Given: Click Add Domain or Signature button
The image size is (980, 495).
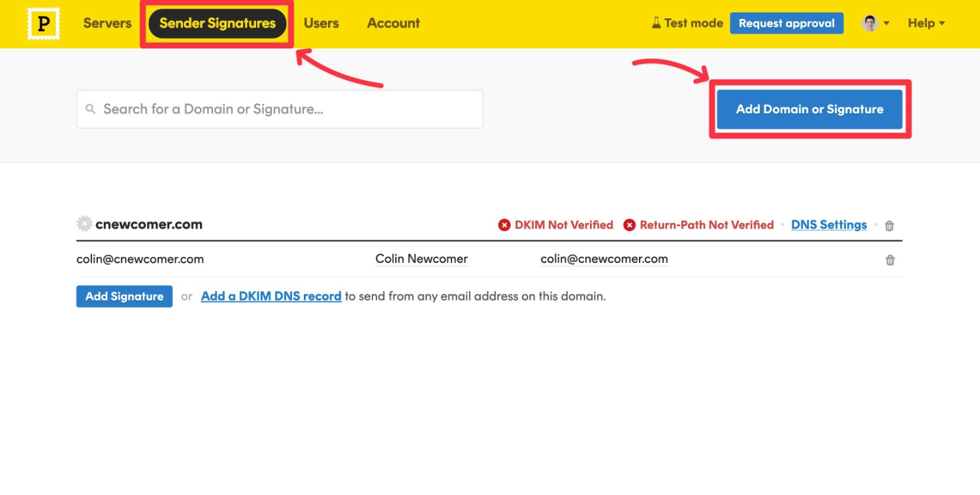Looking at the screenshot, I should pyautogui.click(x=809, y=109).
